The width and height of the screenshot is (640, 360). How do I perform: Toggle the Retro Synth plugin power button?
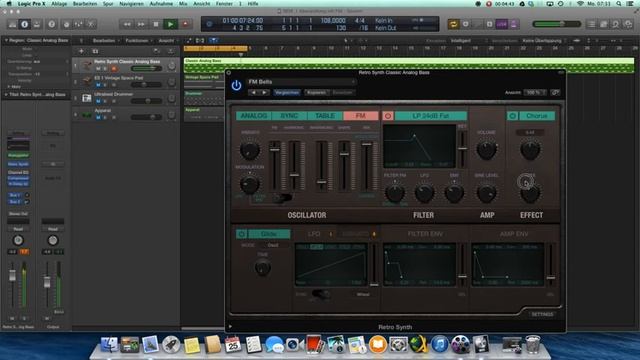pyautogui.click(x=236, y=85)
